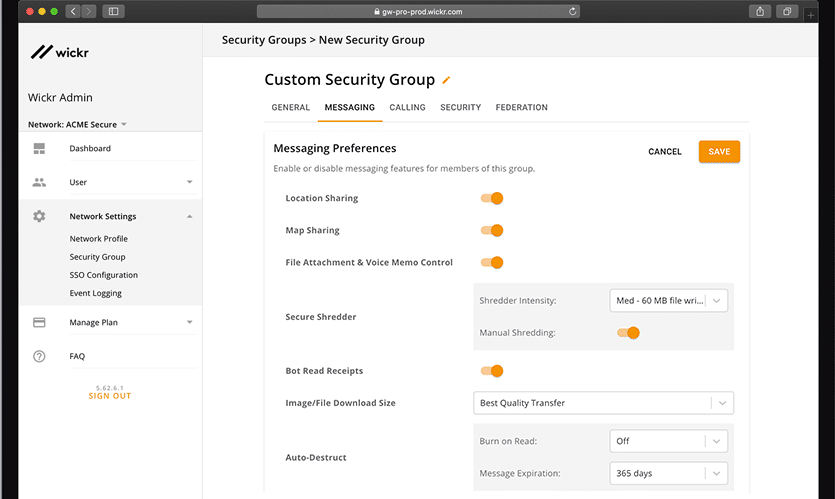This screenshot has width=835, height=499.
Task: Click the Safari address bar
Action: tap(418, 11)
